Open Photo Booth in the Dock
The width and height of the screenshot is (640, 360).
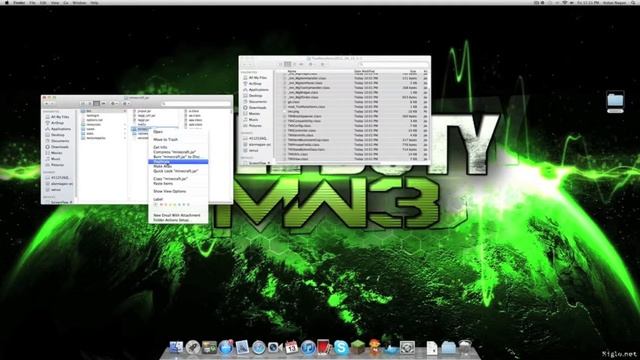[324, 347]
